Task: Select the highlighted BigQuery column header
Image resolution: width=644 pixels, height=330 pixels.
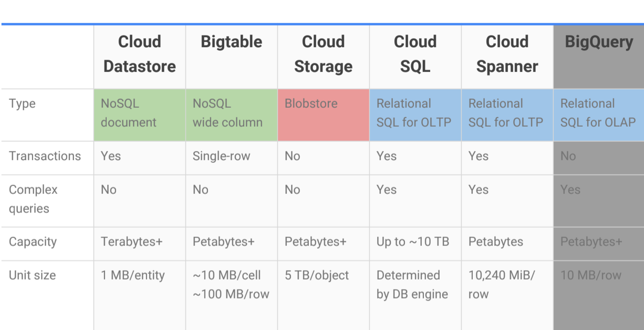Action: coord(599,42)
